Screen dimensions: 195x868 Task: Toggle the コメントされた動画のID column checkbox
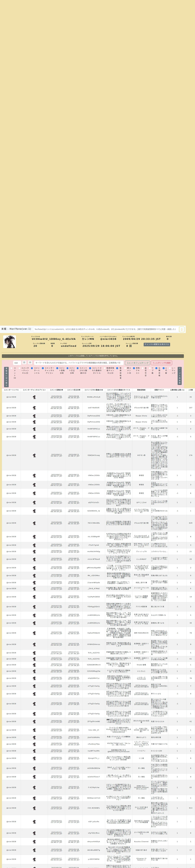point(77,368)
